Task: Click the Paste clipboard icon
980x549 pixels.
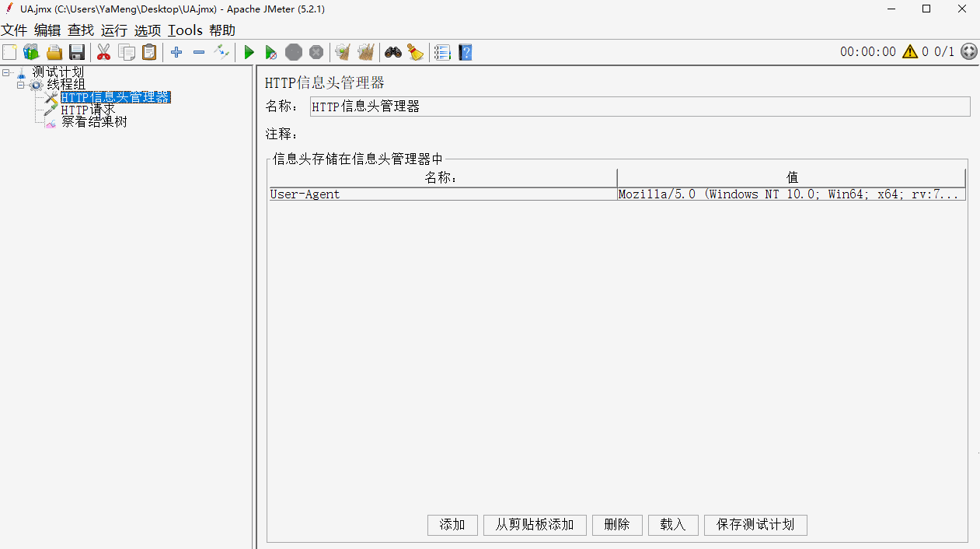Action: pyautogui.click(x=149, y=52)
